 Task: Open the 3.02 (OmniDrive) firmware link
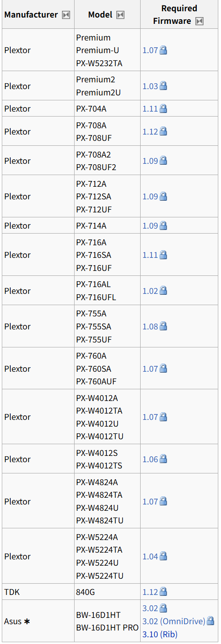[x=174, y=621]
